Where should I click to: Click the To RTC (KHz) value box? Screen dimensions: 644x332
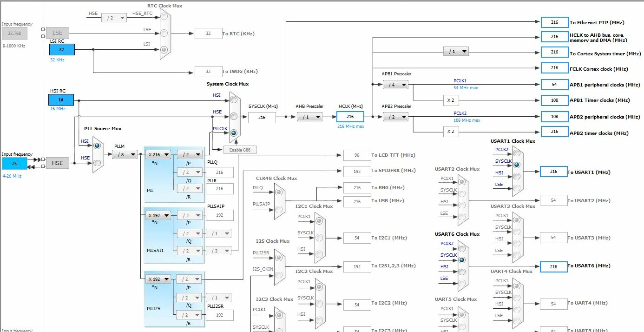pyautogui.click(x=208, y=33)
